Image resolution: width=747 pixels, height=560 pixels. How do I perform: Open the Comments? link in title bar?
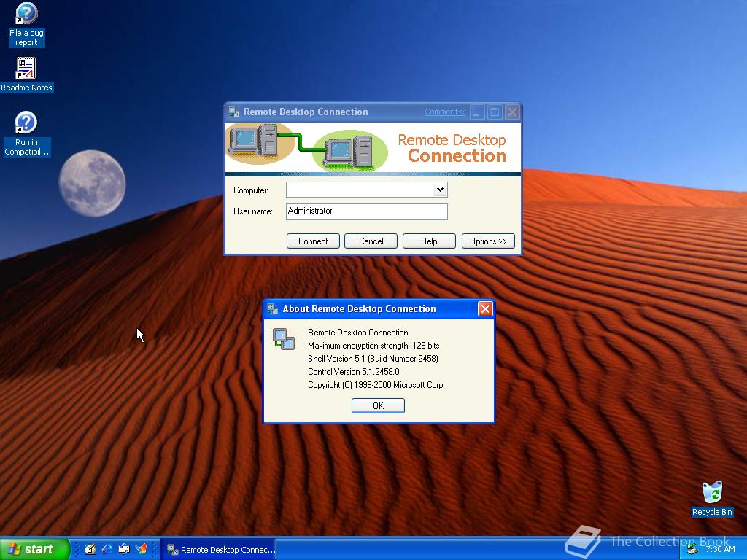[x=444, y=112]
